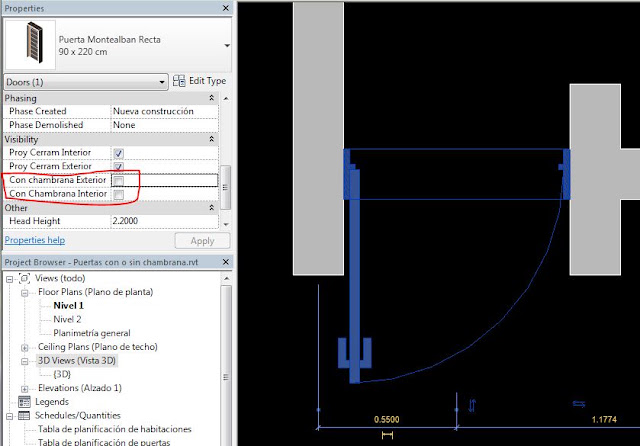Click the 0.5500 temporary dimension value
640x446 pixels.
click(387, 419)
